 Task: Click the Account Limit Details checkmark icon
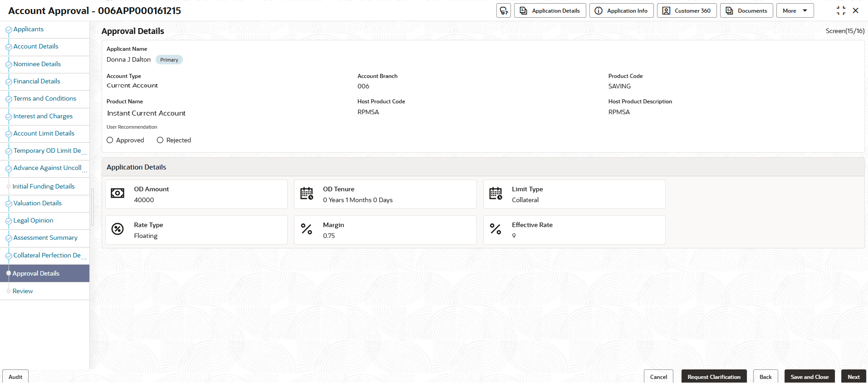(x=9, y=134)
